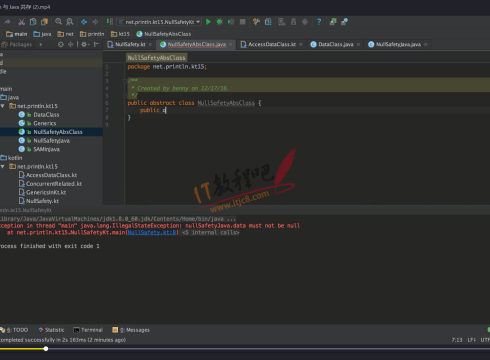Open the Terminal tool window

tap(88, 330)
